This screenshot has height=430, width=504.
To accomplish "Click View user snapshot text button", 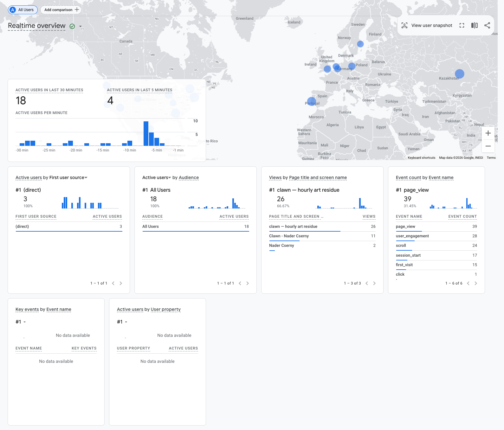I will tap(432, 25).
